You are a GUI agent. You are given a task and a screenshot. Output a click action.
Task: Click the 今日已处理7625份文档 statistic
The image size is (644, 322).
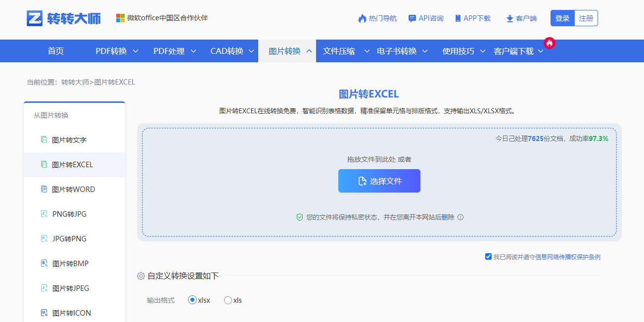(529, 138)
